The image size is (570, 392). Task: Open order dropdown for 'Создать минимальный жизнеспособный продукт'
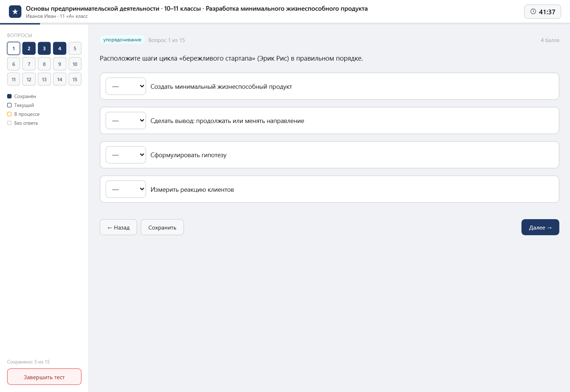coord(126,86)
